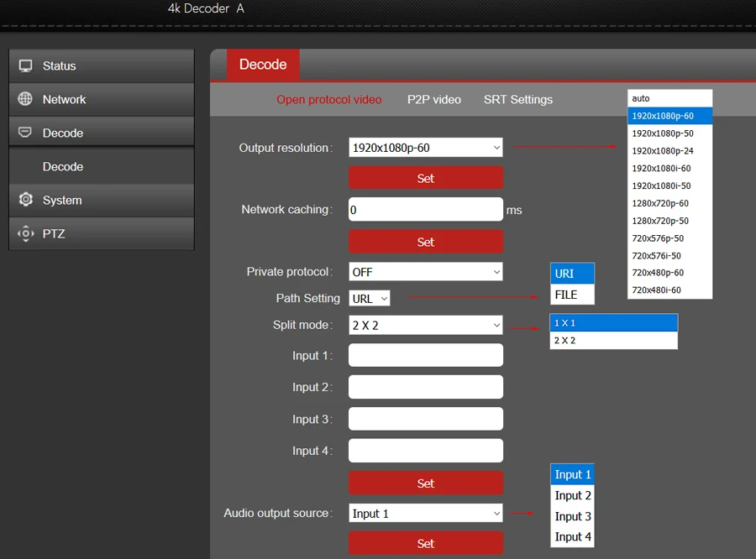756x559 pixels.
Task: Open the Network menu section
Action: tap(102, 99)
